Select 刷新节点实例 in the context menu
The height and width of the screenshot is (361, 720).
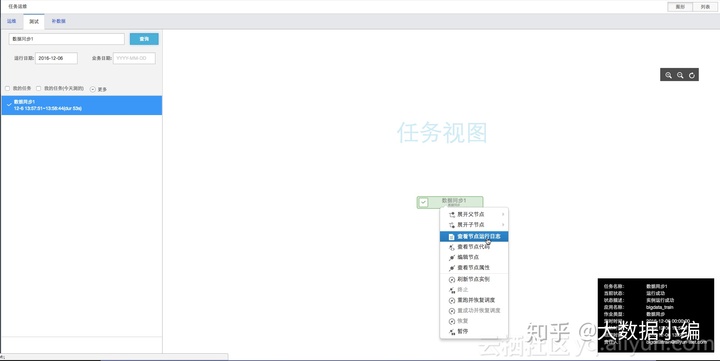click(x=474, y=279)
